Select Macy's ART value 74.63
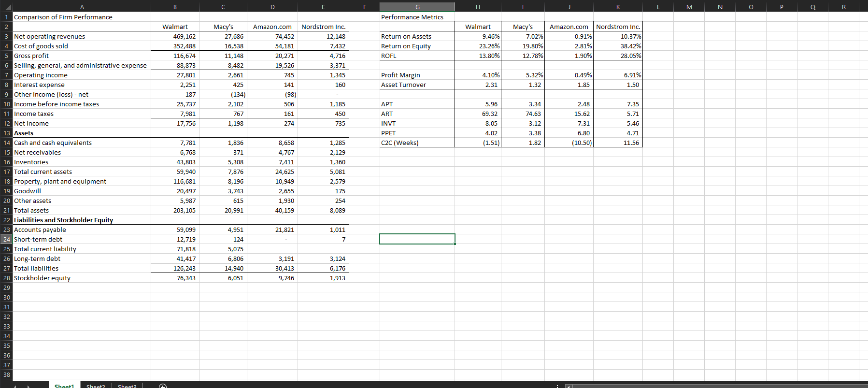The height and width of the screenshot is (388, 868). 523,114
